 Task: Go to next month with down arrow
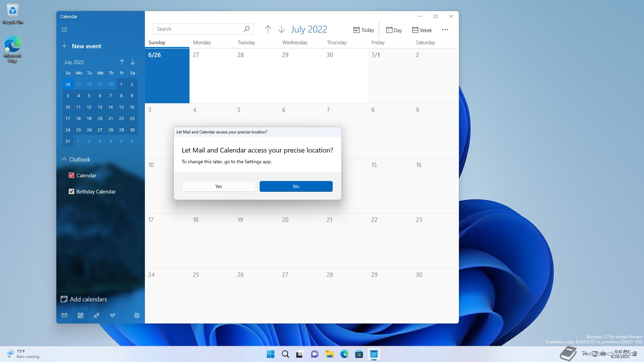pyautogui.click(x=281, y=29)
